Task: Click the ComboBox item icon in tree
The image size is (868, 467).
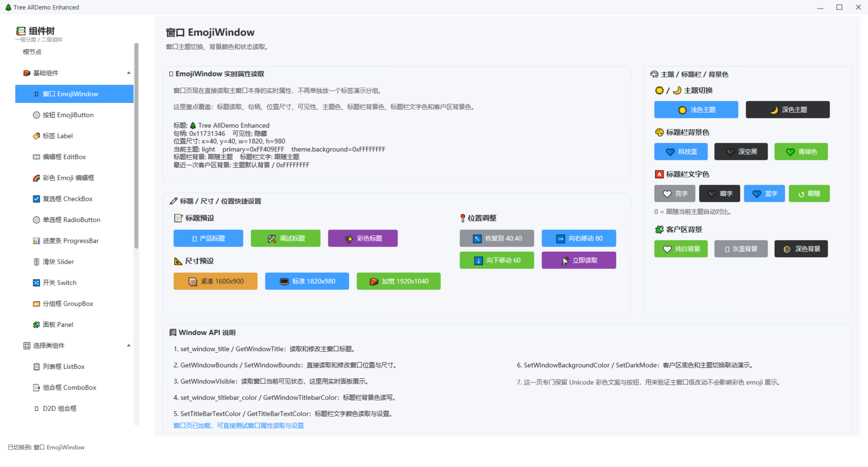Action: tap(36, 388)
